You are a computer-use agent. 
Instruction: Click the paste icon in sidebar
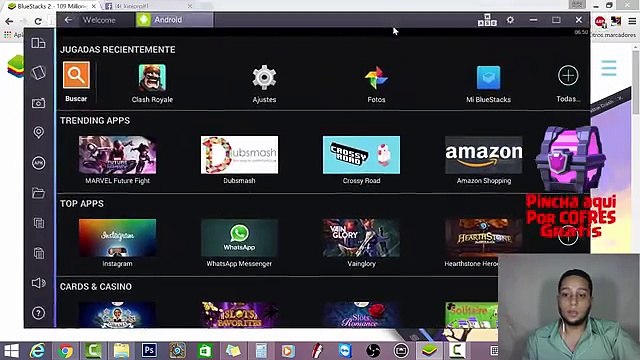click(38, 253)
